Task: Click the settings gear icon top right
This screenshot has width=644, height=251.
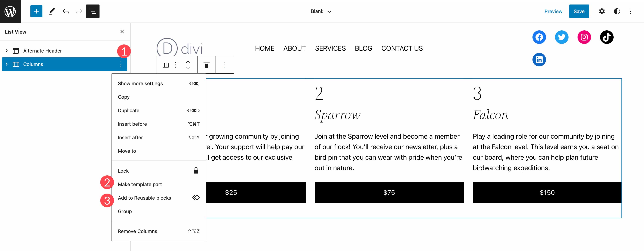Action: 601,11
